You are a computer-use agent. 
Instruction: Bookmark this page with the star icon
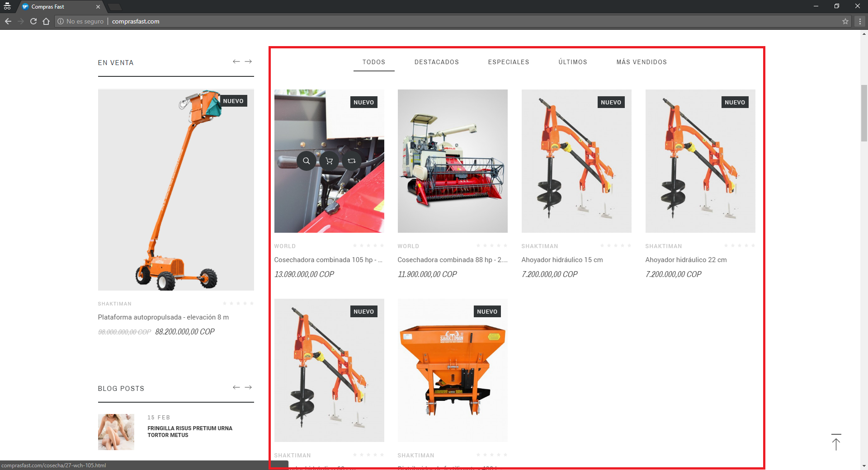tap(845, 21)
